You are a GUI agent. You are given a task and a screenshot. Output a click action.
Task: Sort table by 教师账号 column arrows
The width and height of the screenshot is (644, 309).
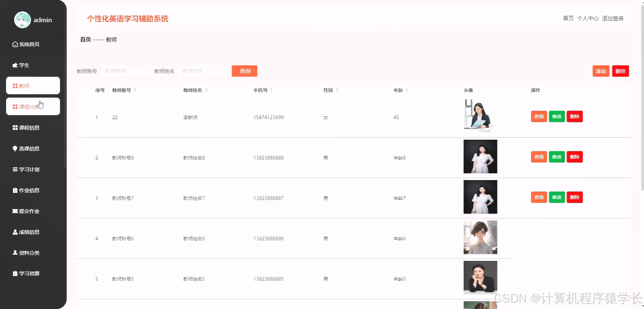coord(135,90)
